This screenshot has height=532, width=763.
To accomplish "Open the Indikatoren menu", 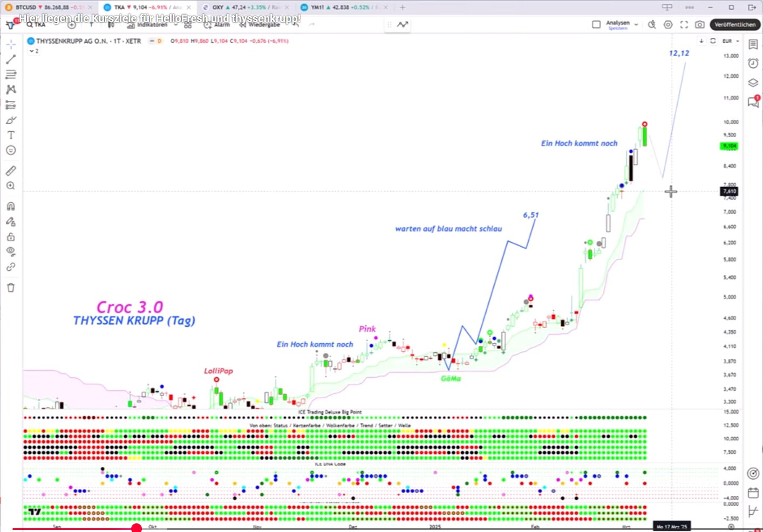I will click(x=148, y=25).
